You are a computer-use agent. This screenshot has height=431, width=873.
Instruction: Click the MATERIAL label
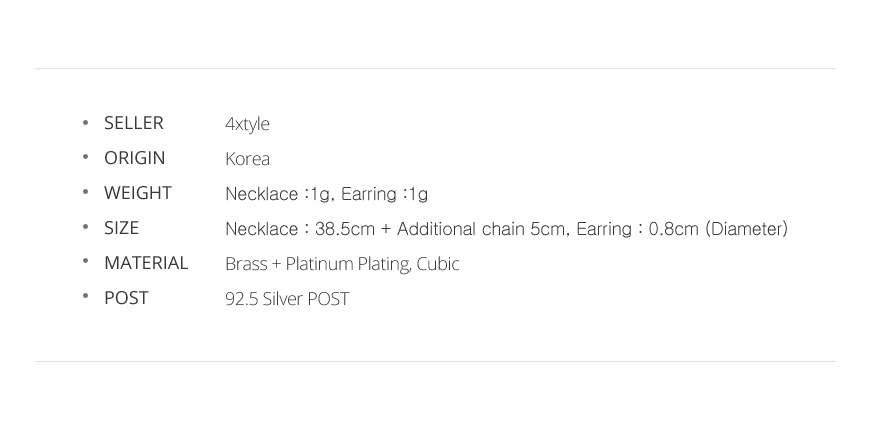pos(146,263)
